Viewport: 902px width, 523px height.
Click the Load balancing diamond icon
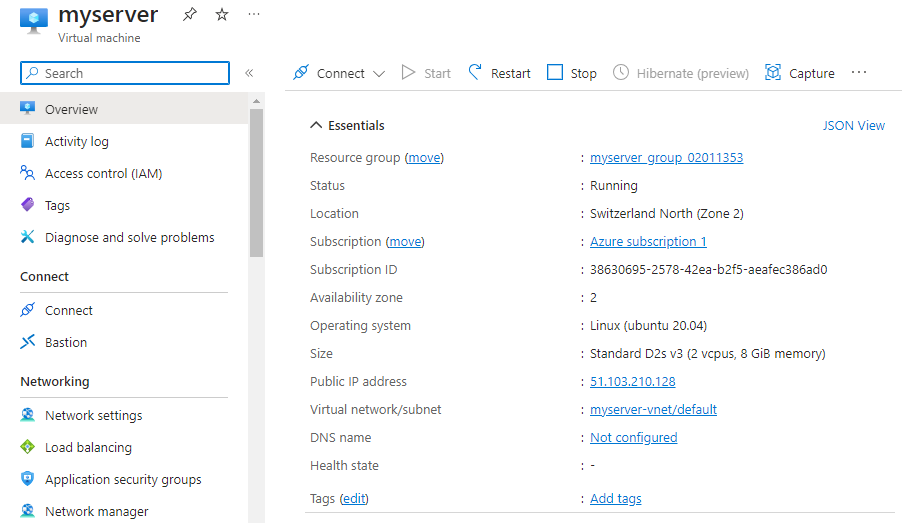pyautogui.click(x=28, y=447)
